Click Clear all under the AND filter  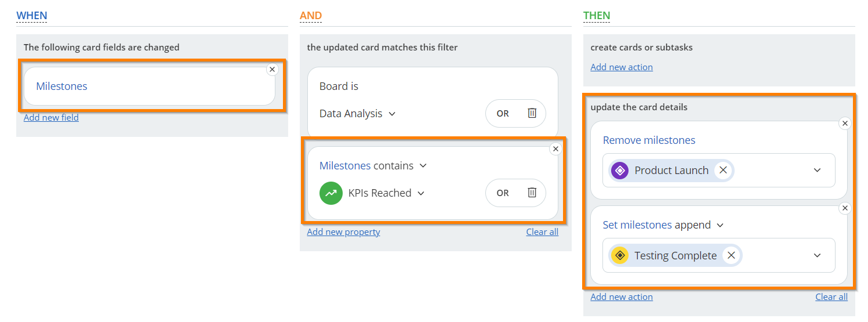click(x=542, y=231)
